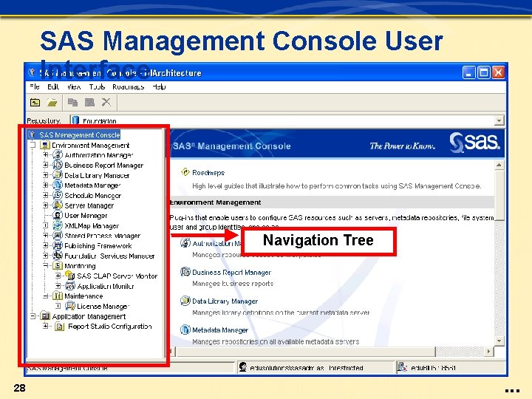The height and width of the screenshot is (399, 532).
Task: Collapse the Application Management node
Action: click(x=33, y=316)
